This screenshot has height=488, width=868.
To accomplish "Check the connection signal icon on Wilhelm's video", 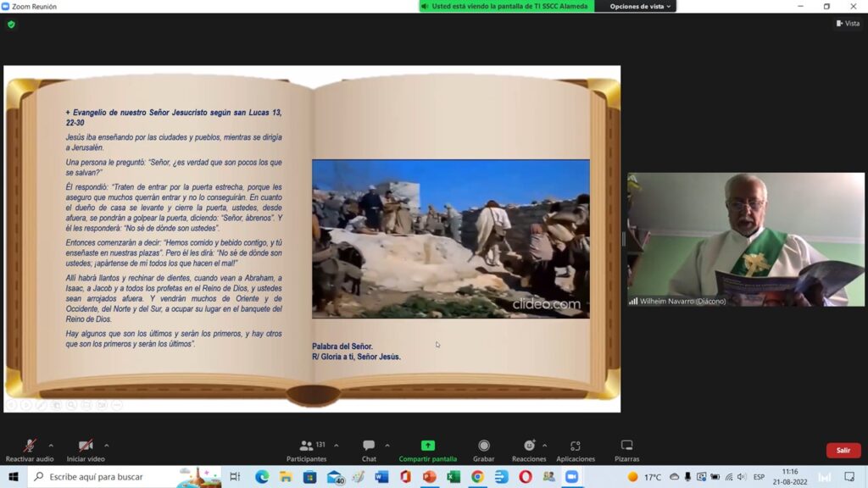I will tap(633, 302).
